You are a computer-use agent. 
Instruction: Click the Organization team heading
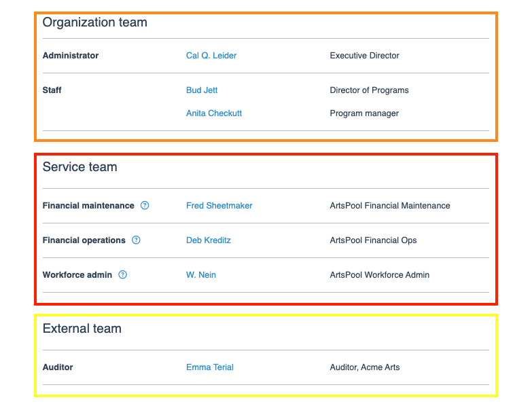click(94, 22)
